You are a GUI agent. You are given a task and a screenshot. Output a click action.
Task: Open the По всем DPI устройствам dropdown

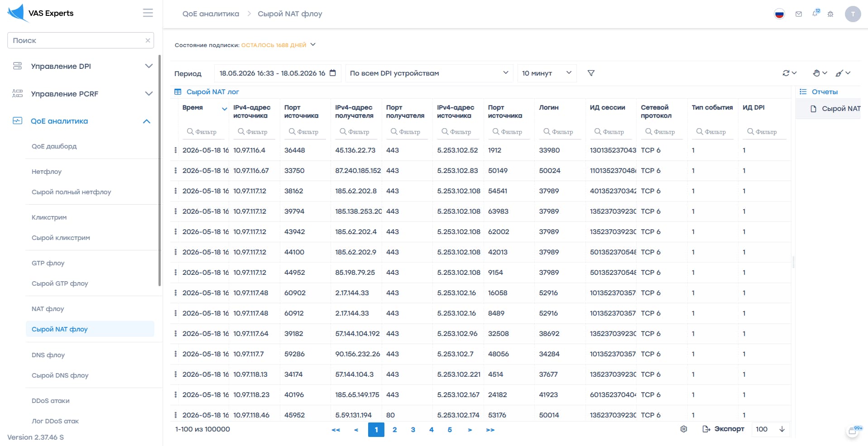pyautogui.click(x=429, y=73)
